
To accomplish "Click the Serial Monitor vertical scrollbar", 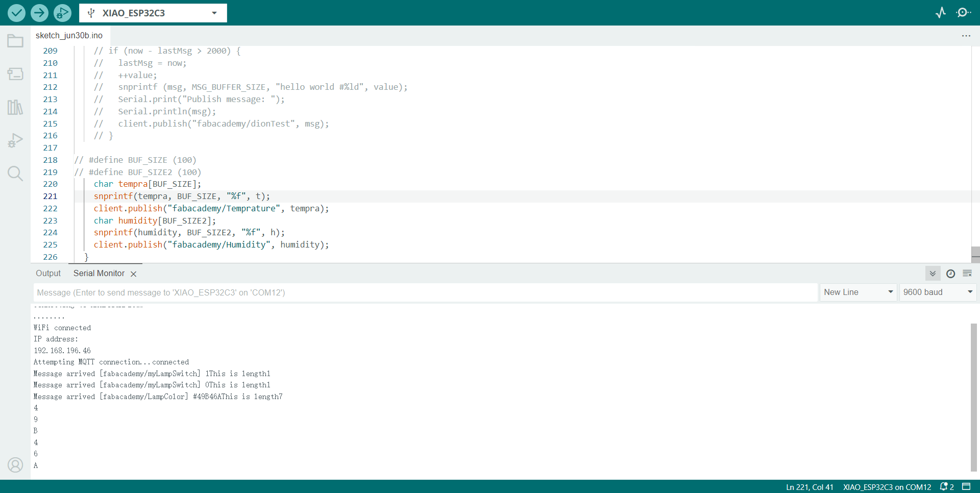I will [x=974, y=397].
